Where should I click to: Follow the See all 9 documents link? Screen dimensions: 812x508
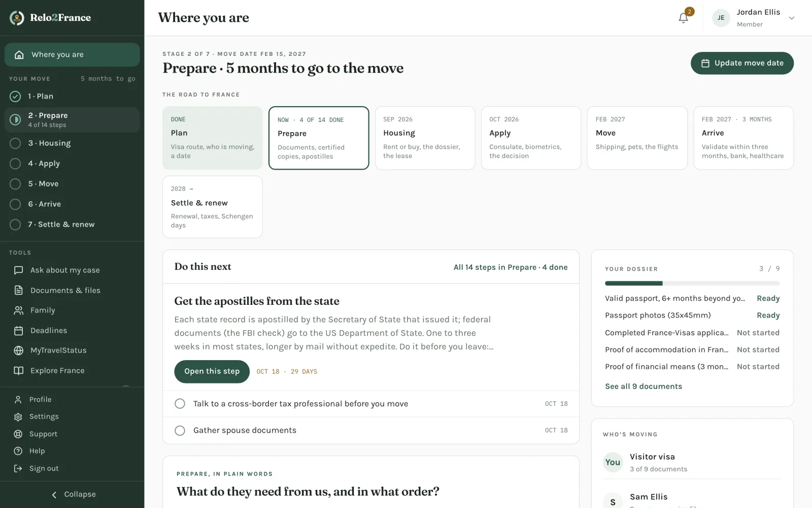coord(644,387)
